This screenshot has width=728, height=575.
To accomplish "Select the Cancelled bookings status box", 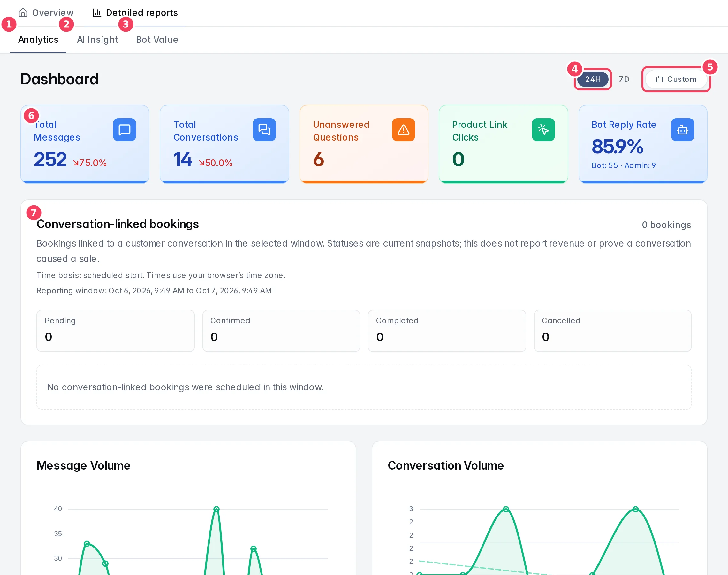I will point(612,331).
